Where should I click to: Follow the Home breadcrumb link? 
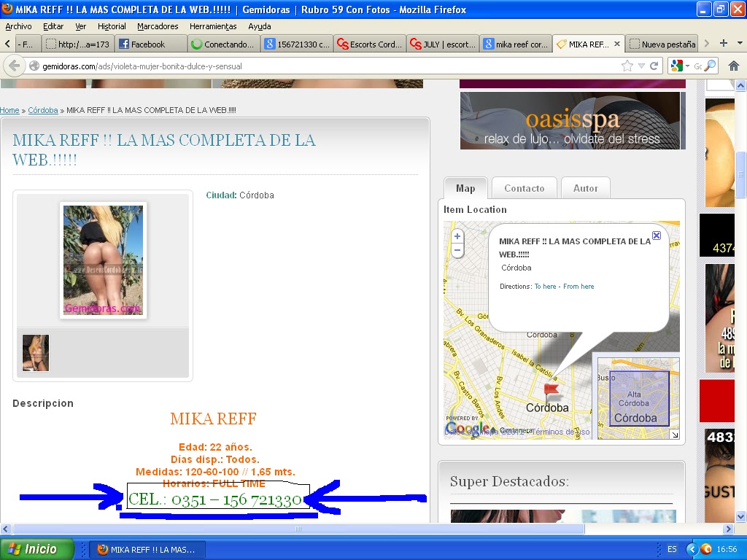click(9, 110)
